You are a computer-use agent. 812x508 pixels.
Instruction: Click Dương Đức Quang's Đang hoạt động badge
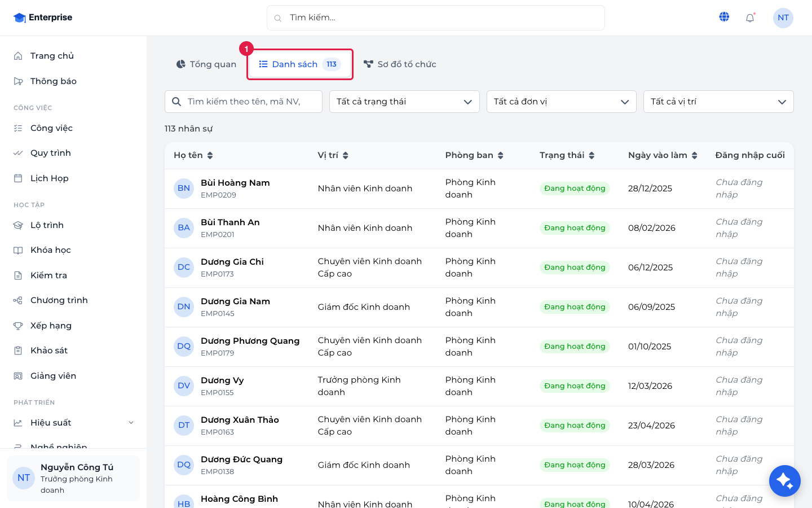tap(575, 465)
